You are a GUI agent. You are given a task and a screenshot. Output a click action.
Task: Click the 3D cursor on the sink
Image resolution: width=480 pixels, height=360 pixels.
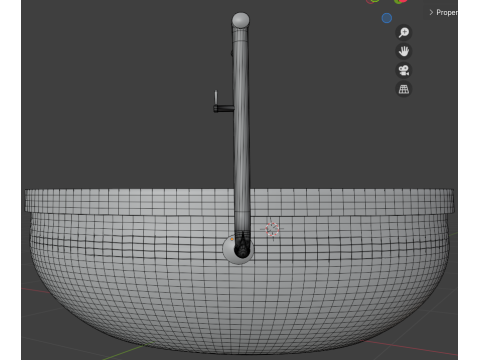point(272,229)
